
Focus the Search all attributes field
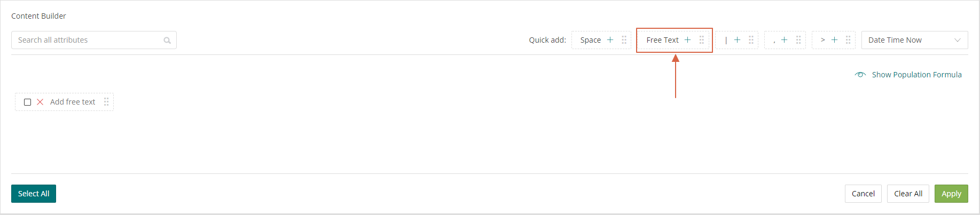coord(94,40)
